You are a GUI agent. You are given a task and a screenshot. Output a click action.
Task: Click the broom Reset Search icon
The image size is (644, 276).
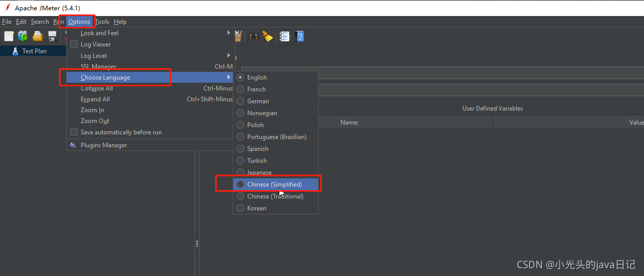pos(267,36)
